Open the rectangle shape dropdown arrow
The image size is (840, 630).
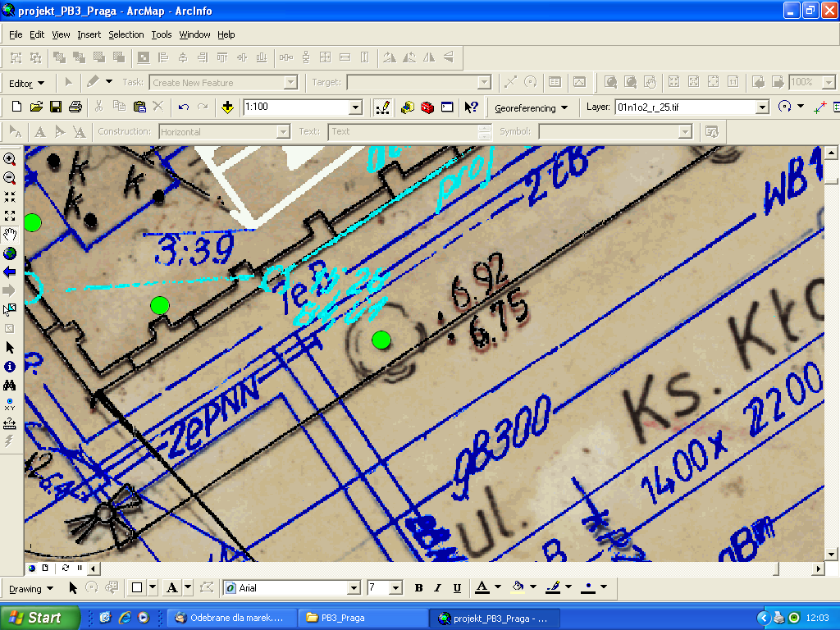(153, 587)
